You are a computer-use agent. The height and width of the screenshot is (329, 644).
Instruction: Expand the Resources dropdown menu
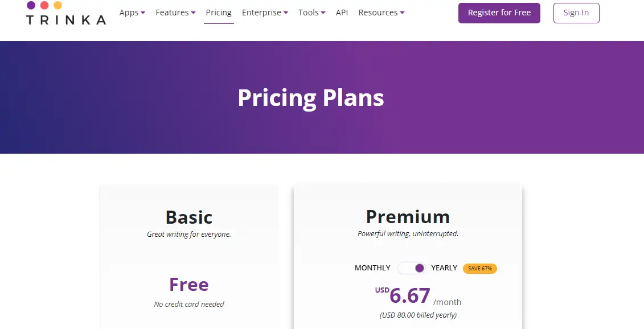[x=382, y=13]
